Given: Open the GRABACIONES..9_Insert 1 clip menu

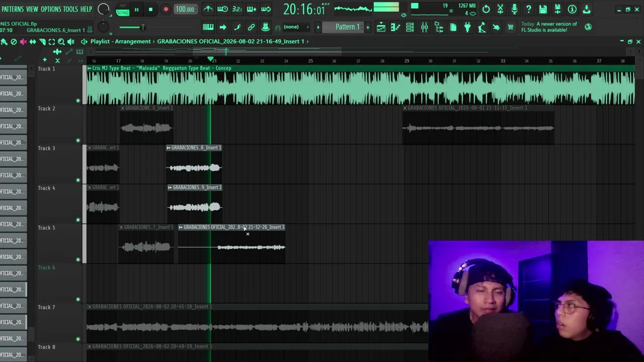Looking at the screenshot, I should point(170,188).
